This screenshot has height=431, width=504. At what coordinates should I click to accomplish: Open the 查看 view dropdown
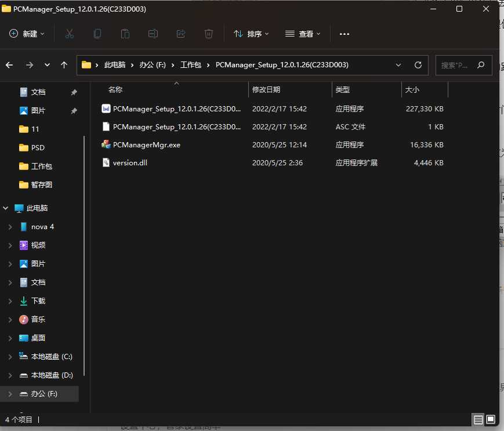[303, 34]
